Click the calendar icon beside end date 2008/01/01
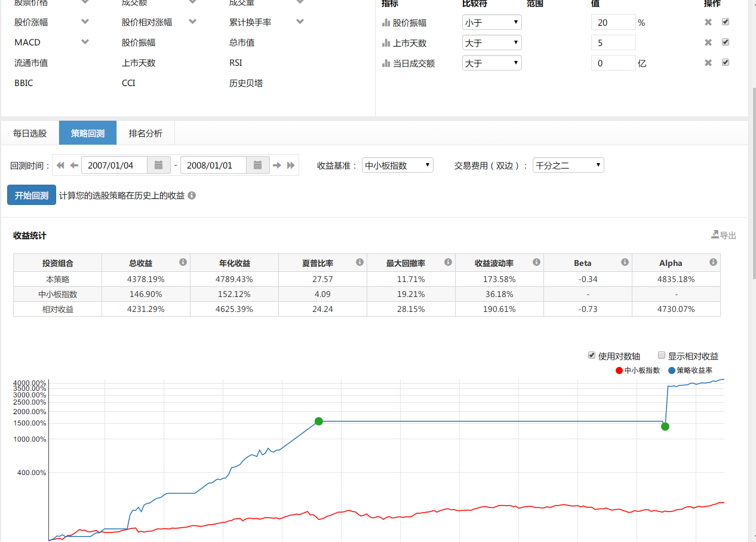Screen dimensions: 756x542 point(257,166)
